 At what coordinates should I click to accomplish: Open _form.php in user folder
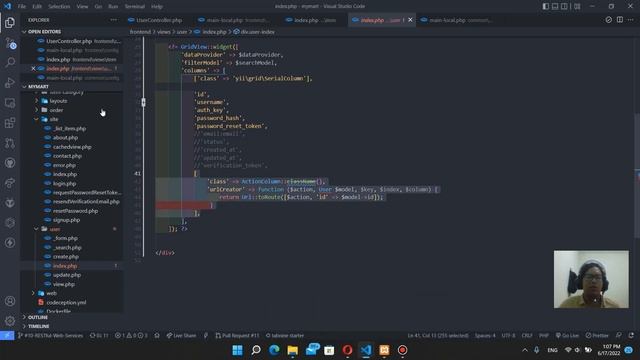click(65, 238)
